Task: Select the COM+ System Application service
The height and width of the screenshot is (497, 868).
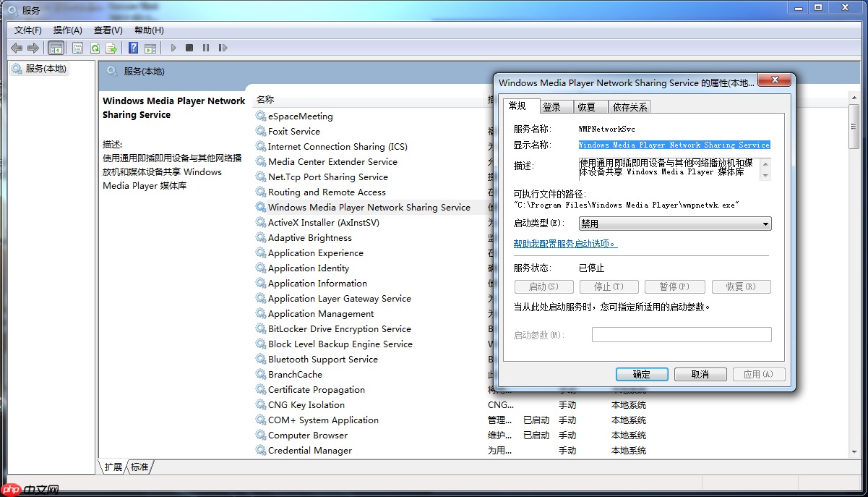Action: [323, 420]
